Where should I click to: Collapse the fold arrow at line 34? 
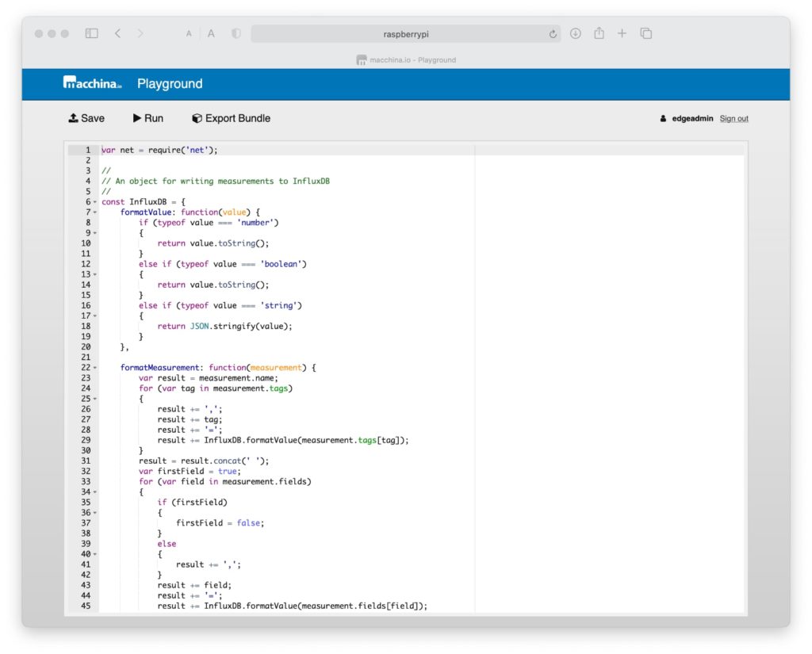(95, 491)
